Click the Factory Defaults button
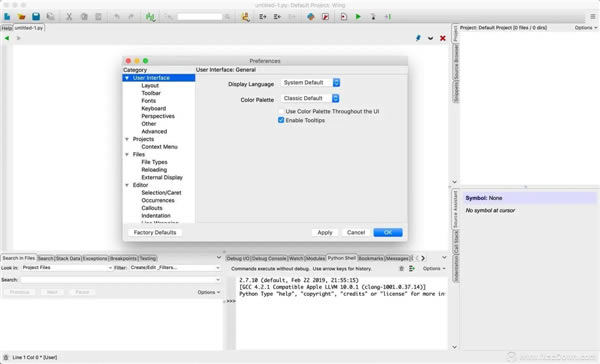The height and width of the screenshot is (364, 600). tap(155, 232)
